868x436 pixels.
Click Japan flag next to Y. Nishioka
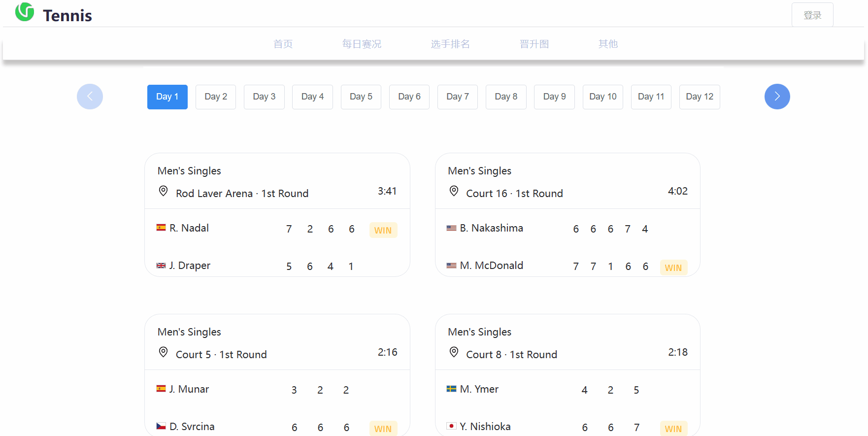coord(451,426)
